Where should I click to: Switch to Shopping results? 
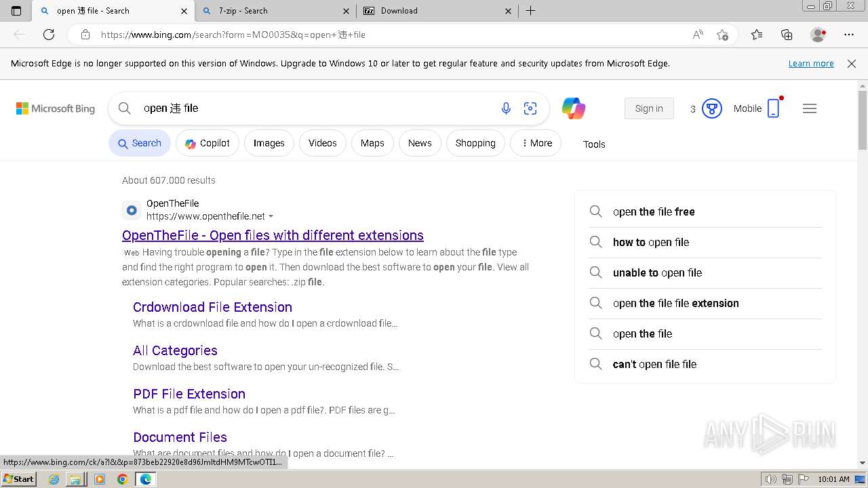click(x=475, y=143)
